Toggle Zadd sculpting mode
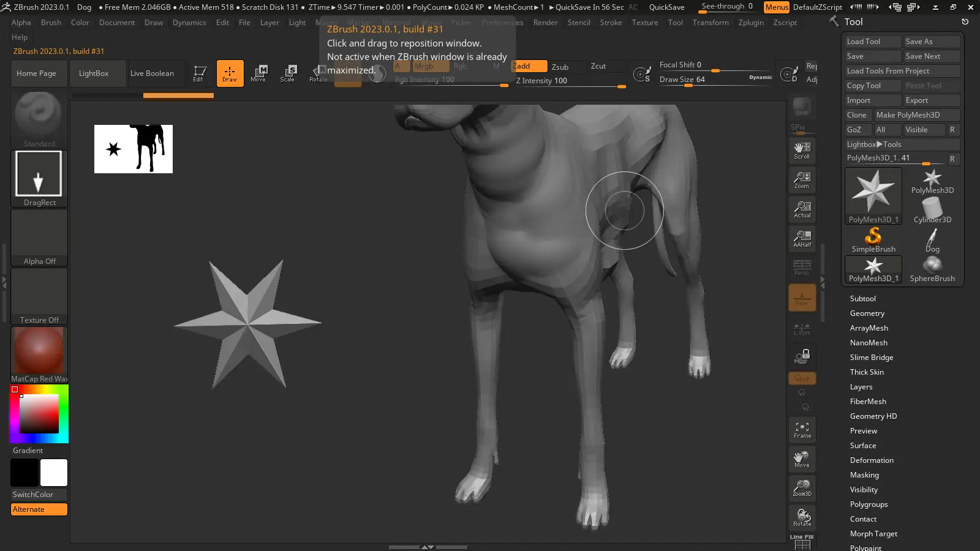 (530, 66)
